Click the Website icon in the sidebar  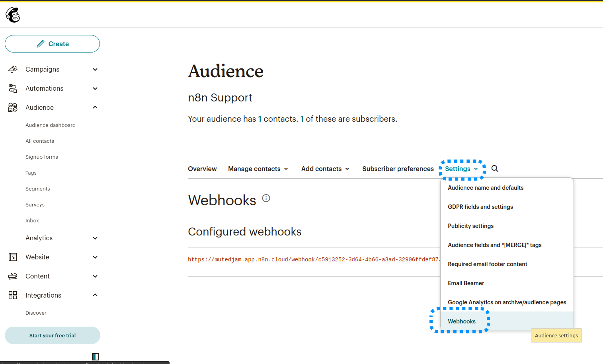pyautogui.click(x=12, y=257)
